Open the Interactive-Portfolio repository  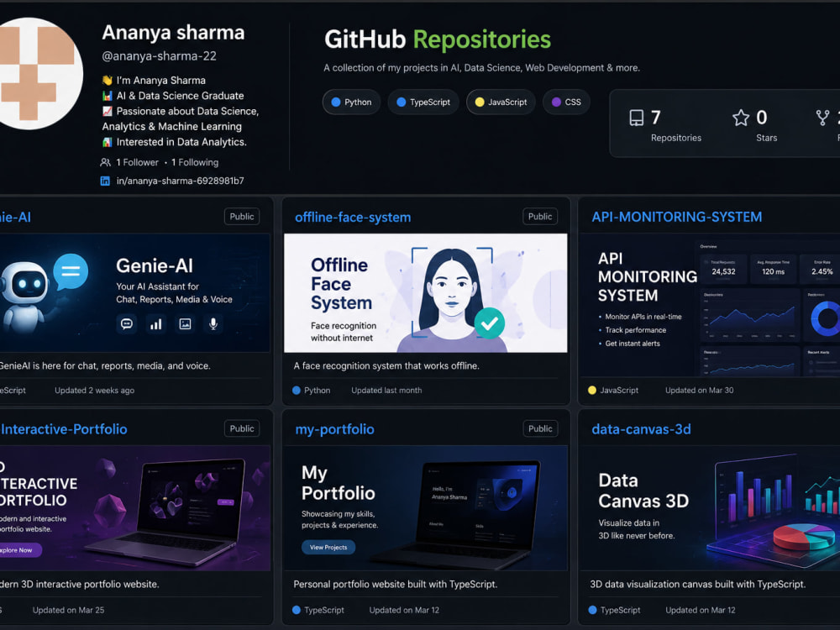pos(64,429)
